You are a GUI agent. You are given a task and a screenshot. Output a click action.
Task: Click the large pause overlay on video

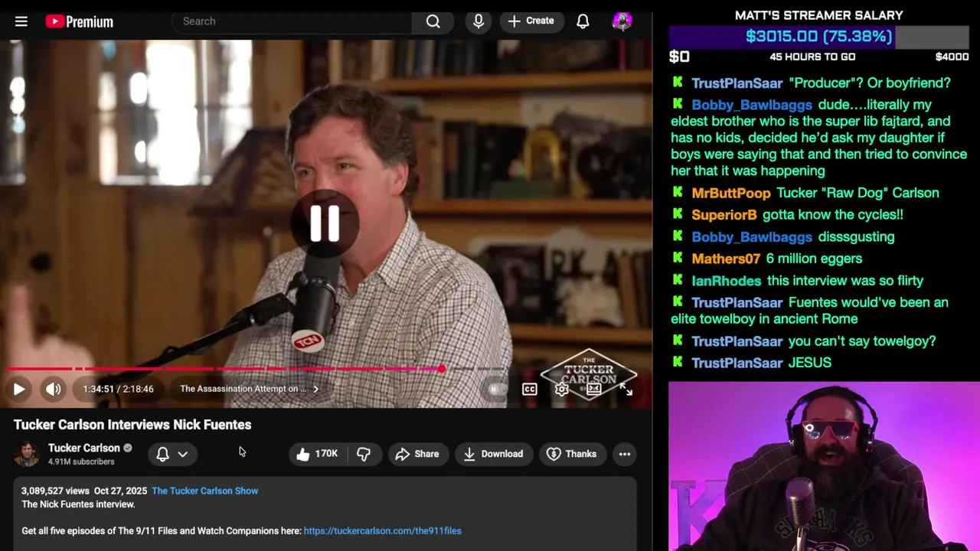tap(325, 223)
